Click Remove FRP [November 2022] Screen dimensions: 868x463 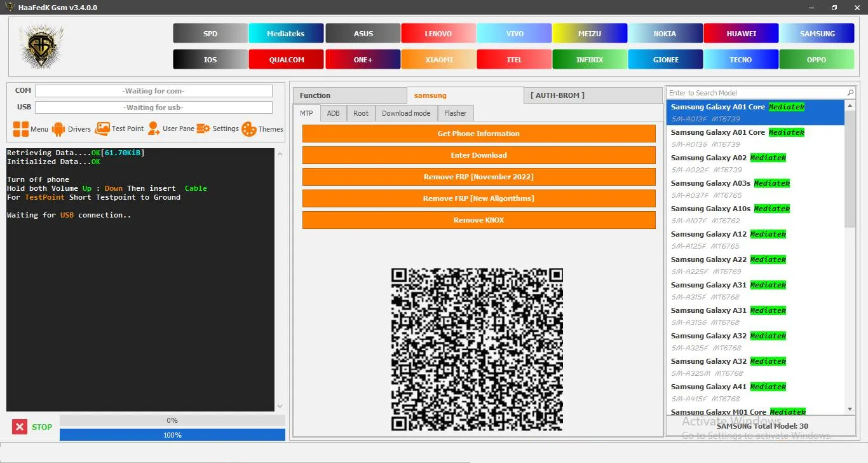point(478,177)
